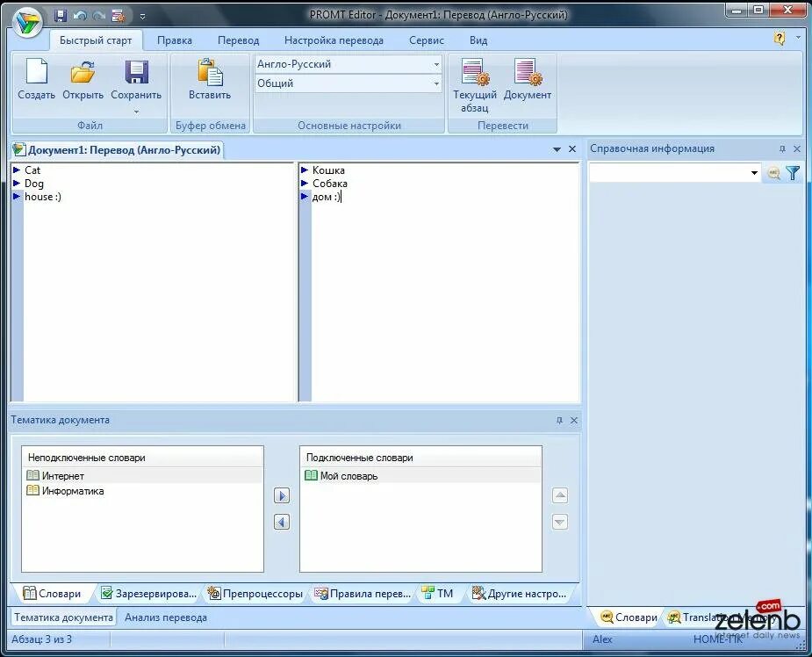Save document with Сохранить icon

click(136, 73)
